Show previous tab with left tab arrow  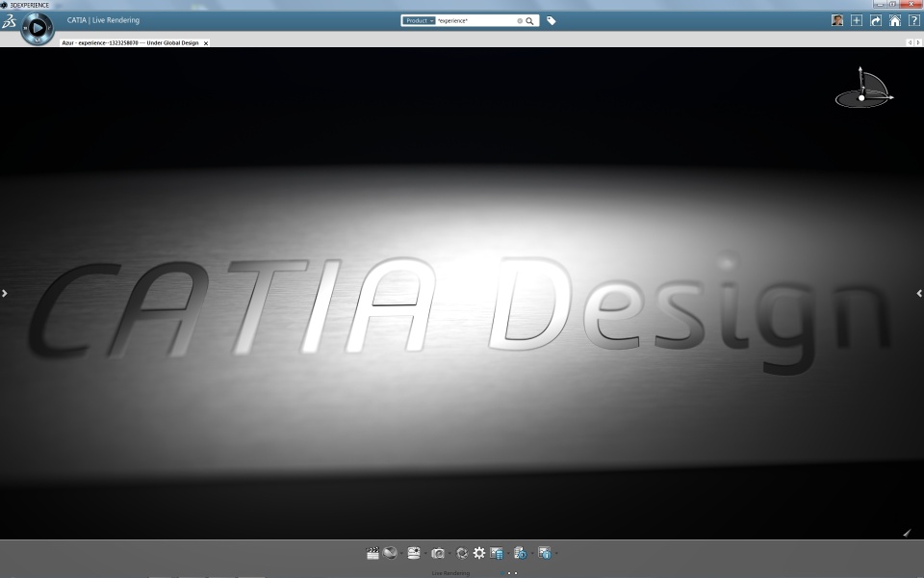910,42
